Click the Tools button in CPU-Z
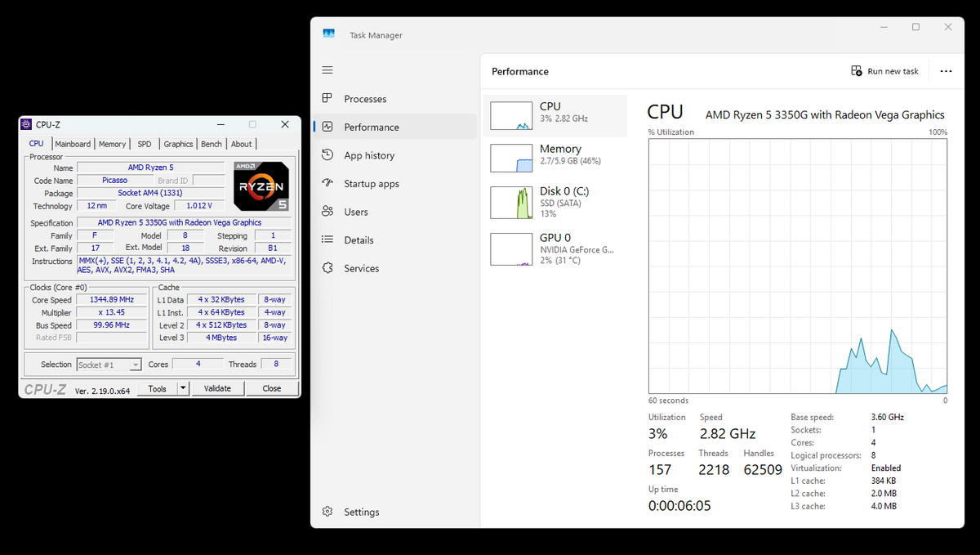Screen dimensions: 980x555 point(158,389)
